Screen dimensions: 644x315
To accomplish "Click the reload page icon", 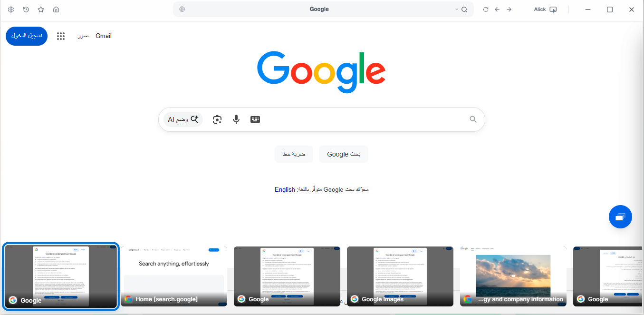I will 486,10.
